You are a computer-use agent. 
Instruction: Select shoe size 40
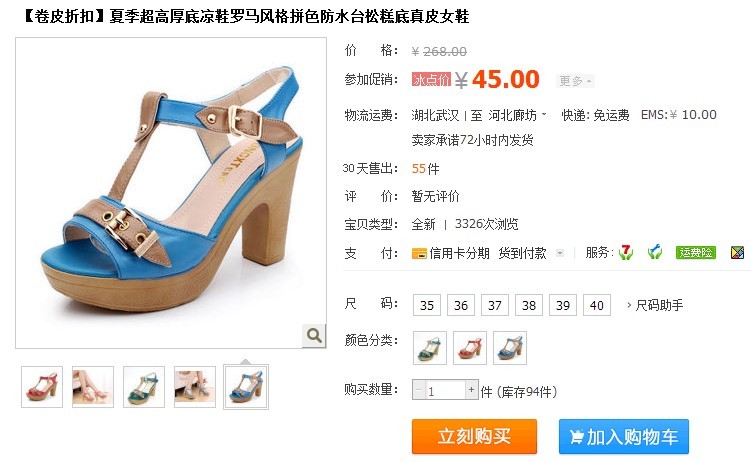point(597,305)
